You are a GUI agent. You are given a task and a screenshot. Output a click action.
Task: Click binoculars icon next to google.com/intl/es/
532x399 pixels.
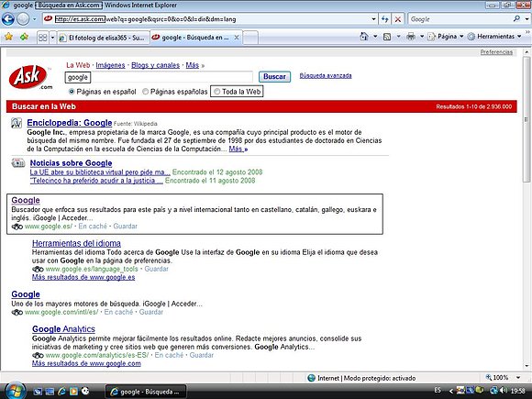[17, 312]
